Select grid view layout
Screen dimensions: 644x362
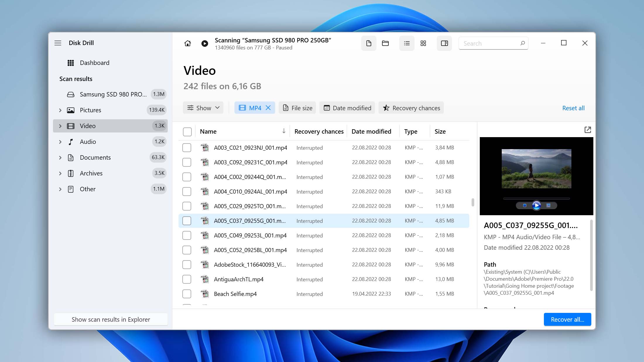[423, 43]
